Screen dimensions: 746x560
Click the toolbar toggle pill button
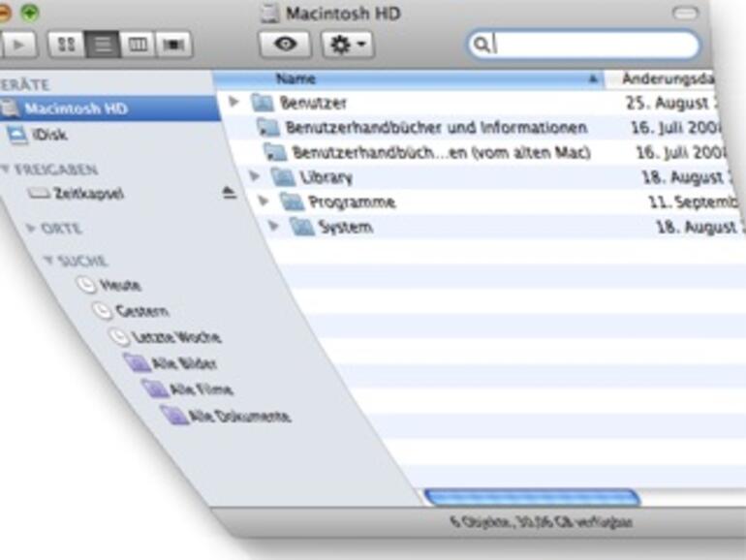tap(685, 13)
